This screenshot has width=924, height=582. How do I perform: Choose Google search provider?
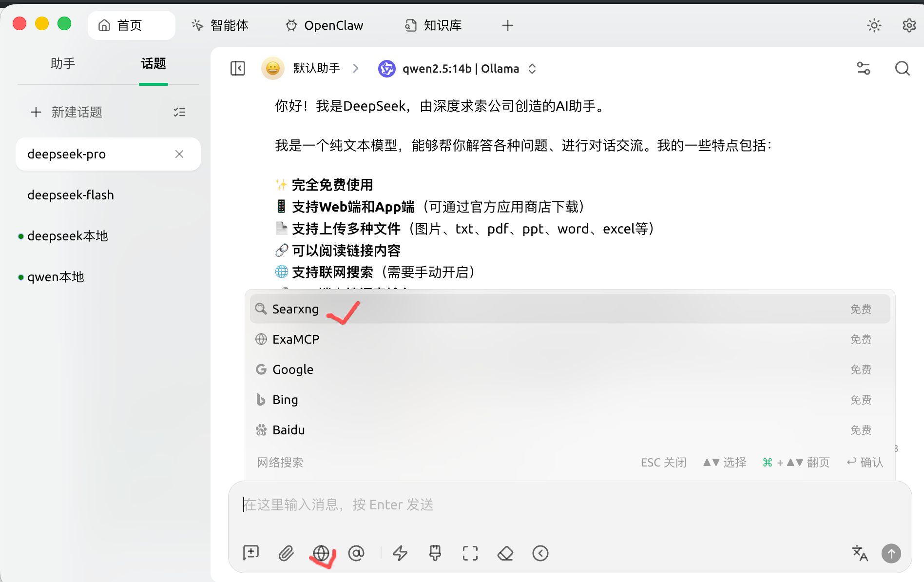(570, 369)
